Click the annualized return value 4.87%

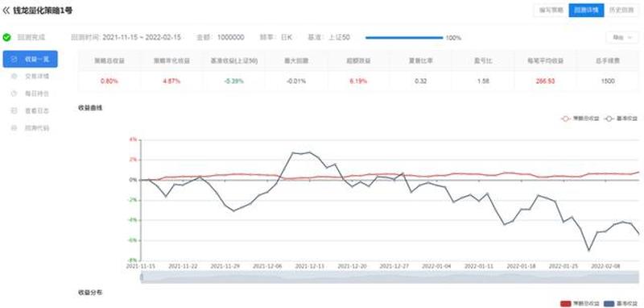point(171,81)
